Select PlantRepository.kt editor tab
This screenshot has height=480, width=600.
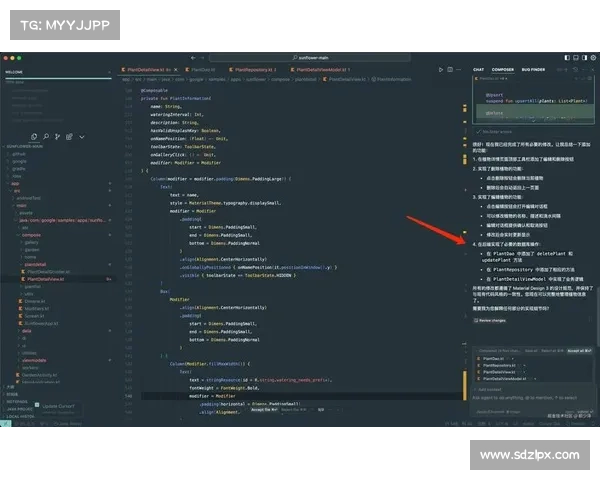pyautogui.click(x=248, y=70)
